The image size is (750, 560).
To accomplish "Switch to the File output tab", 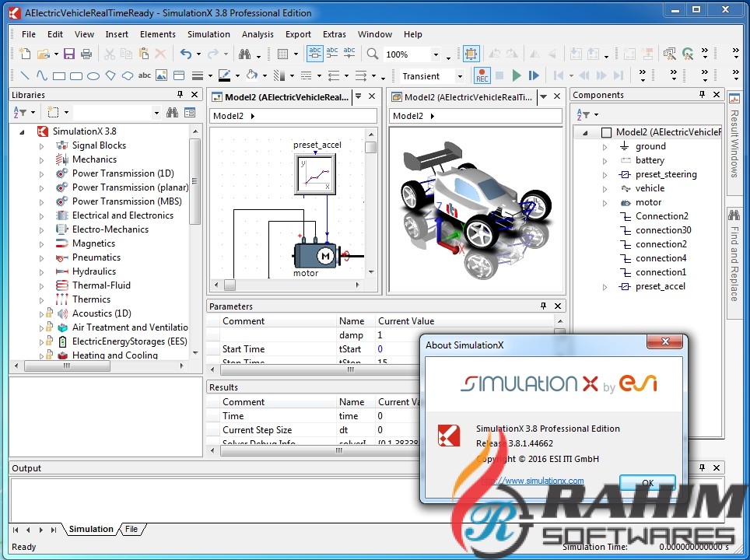I will [x=131, y=529].
